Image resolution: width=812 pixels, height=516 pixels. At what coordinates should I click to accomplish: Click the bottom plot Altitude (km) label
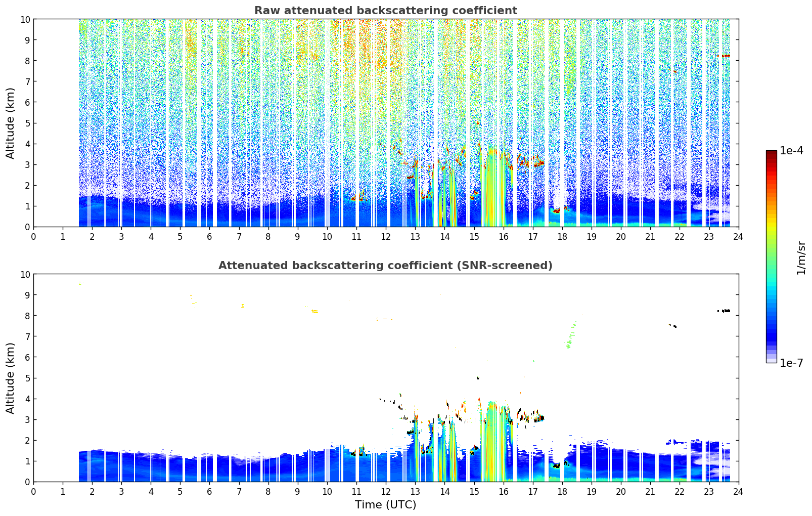coord(11,378)
